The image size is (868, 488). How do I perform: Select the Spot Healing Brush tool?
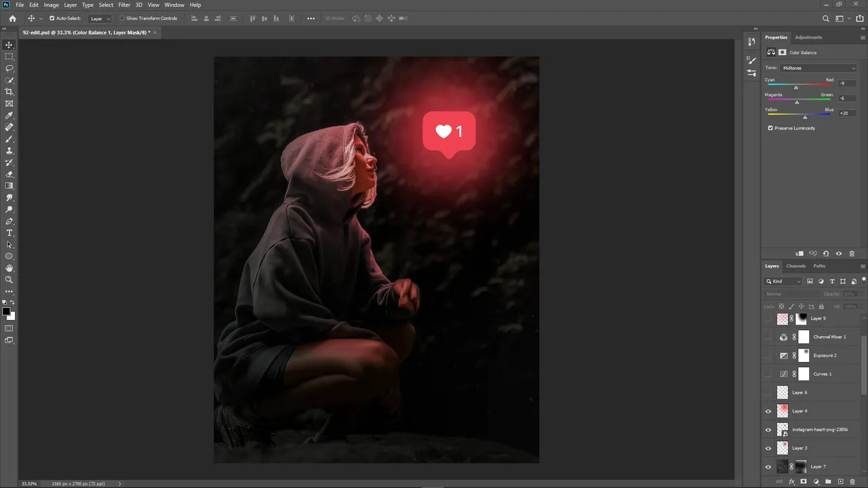click(x=9, y=127)
